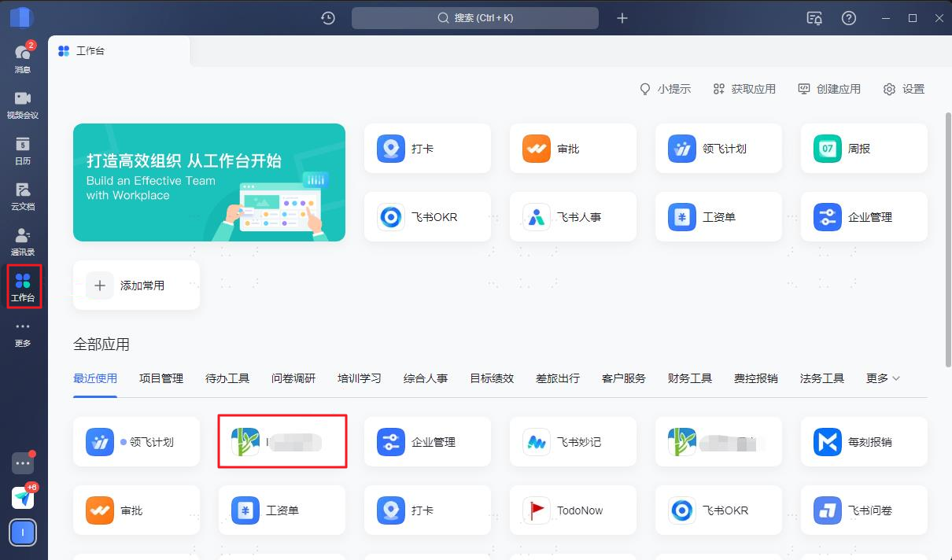Open 云文档 cloud docs in sidebar
952x560 pixels.
tap(23, 195)
